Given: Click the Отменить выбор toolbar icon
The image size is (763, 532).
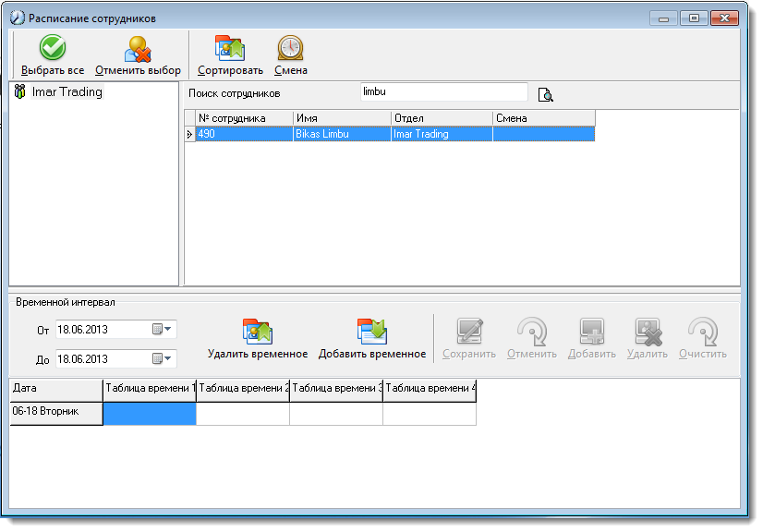Looking at the screenshot, I should pos(138,49).
